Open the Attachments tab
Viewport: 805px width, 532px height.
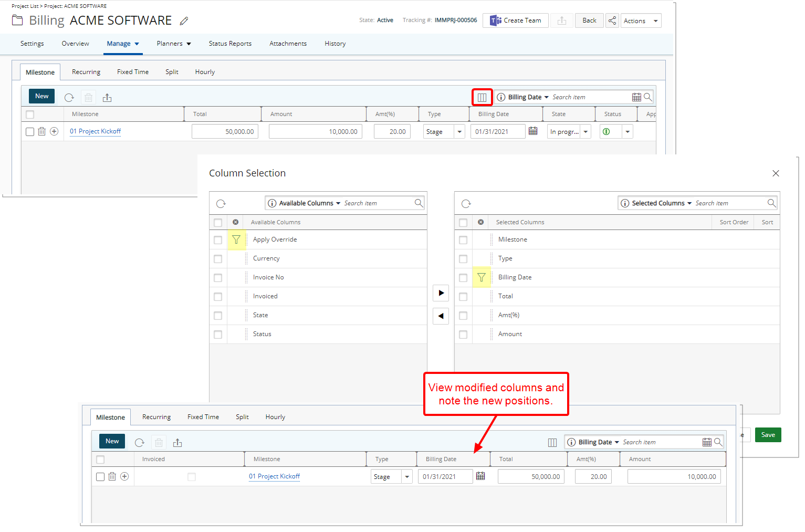288,44
